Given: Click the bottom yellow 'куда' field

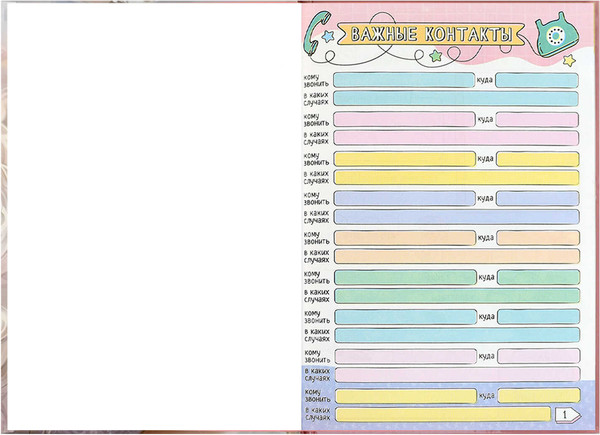Looking at the screenshot, I should (x=537, y=395).
